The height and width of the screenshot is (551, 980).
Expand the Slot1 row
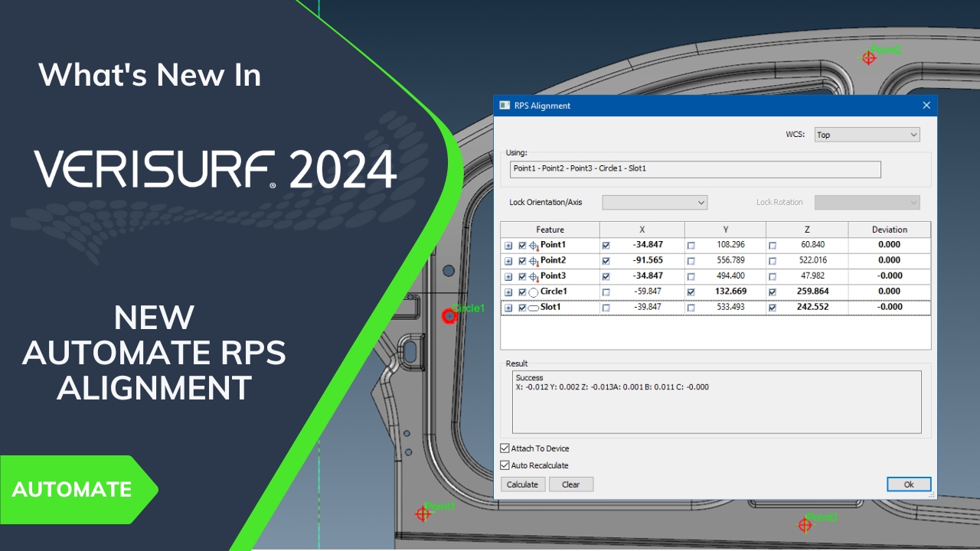508,308
